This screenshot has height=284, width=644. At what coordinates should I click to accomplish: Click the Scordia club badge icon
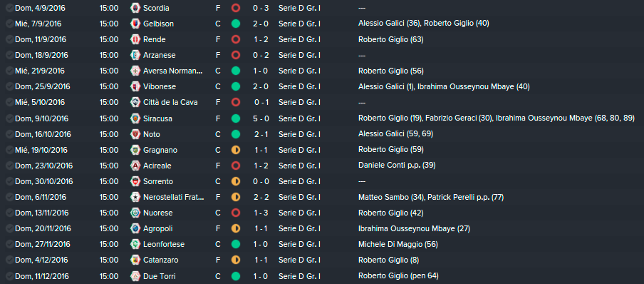pos(135,8)
